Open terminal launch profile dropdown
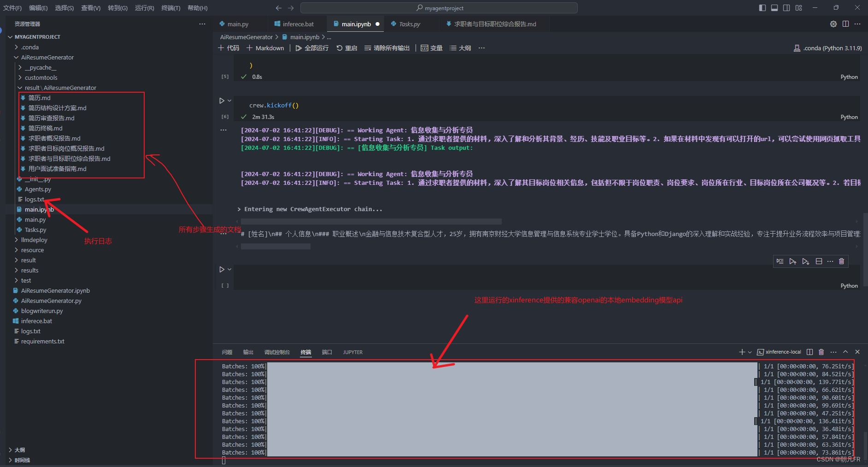This screenshot has height=467, width=868. click(750, 352)
